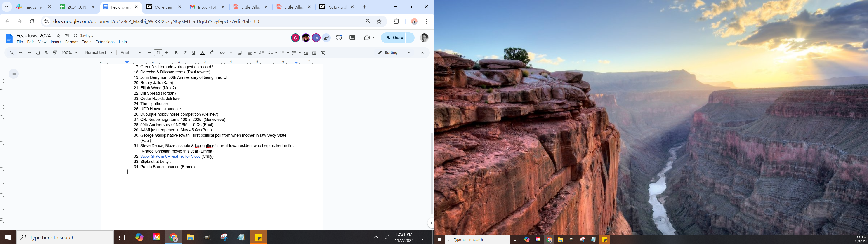Open the Normal text style dropdown

(x=98, y=53)
